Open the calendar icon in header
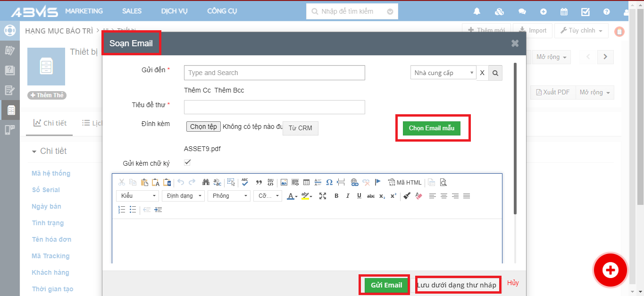 tap(564, 11)
